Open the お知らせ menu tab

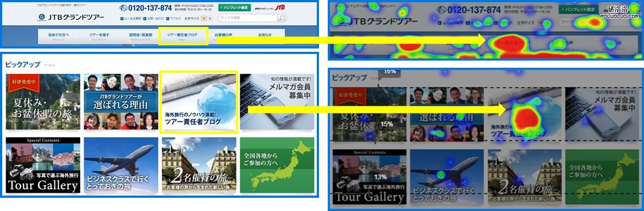(x=265, y=36)
